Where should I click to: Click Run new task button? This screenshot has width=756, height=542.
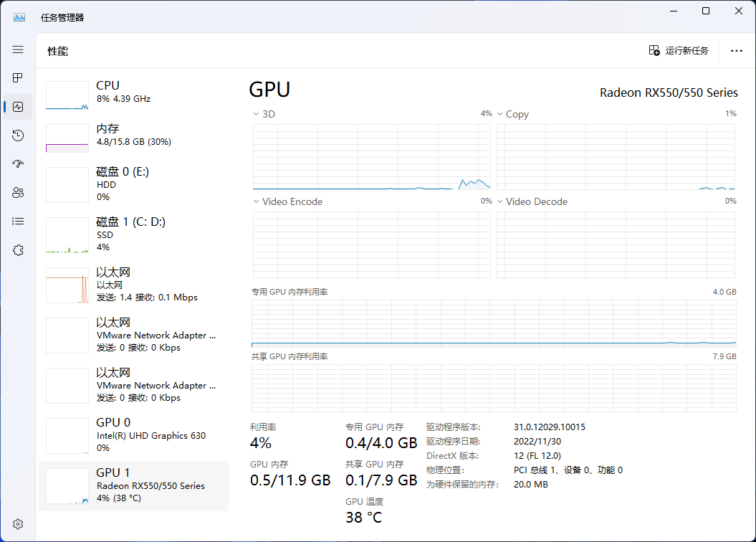tap(679, 51)
